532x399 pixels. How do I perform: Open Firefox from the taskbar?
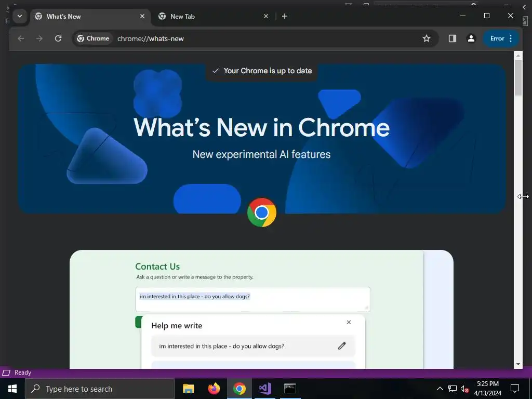click(214, 389)
